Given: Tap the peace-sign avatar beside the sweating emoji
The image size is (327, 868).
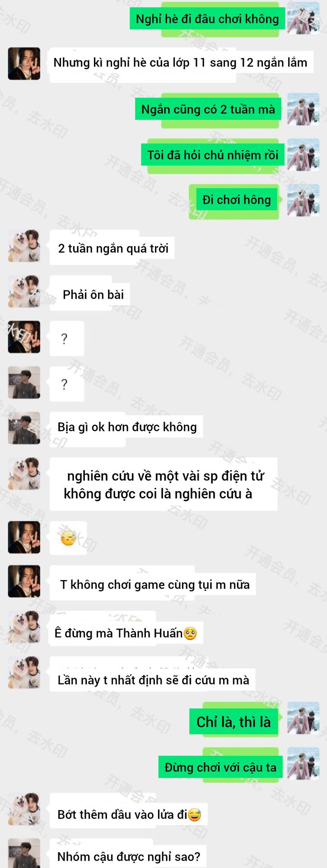Looking at the screenshot, I should (24, 537).
